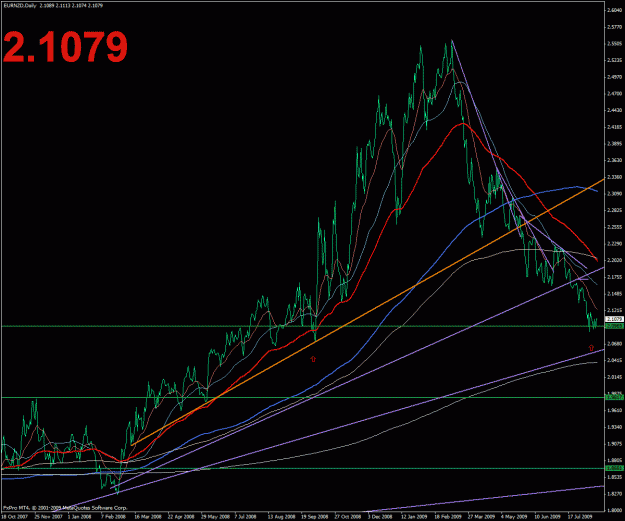Click the 25 Nov 2007 date label
The image size is (625, 521).
[x=48, y=517]
